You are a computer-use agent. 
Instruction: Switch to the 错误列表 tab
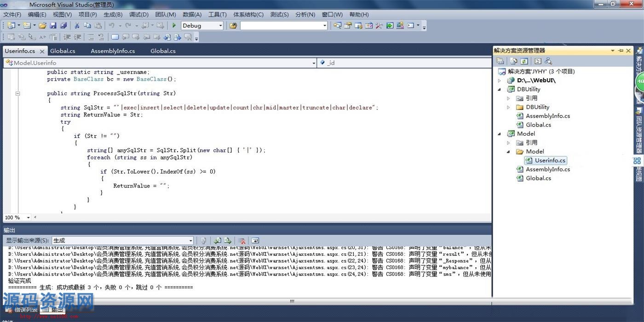click(x=22, y=310)
